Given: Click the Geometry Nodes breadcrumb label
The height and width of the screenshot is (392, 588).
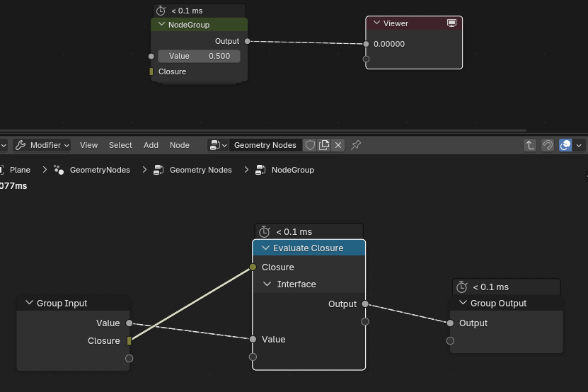Looking at the screenshot, I should (x=201, y=170).
